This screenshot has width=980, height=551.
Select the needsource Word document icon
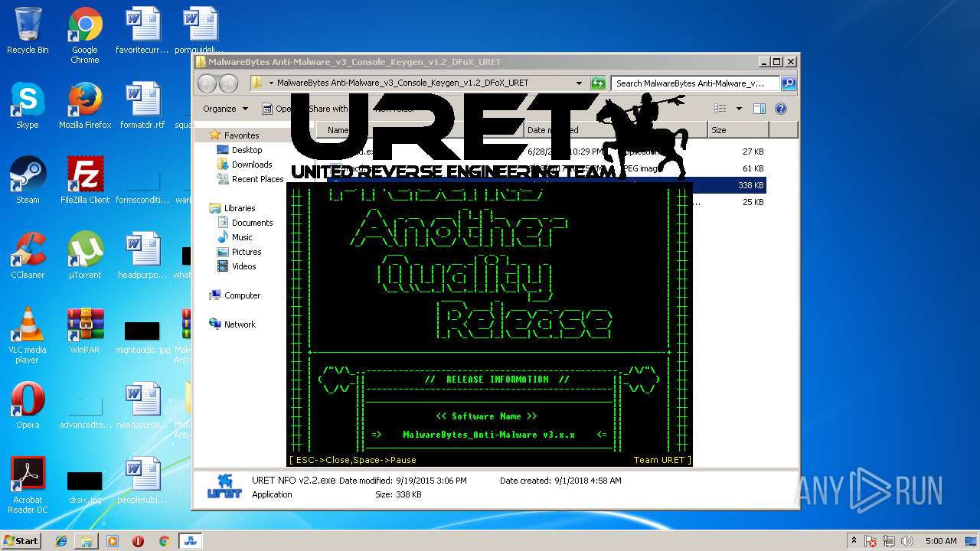click(x=142, y=406)
